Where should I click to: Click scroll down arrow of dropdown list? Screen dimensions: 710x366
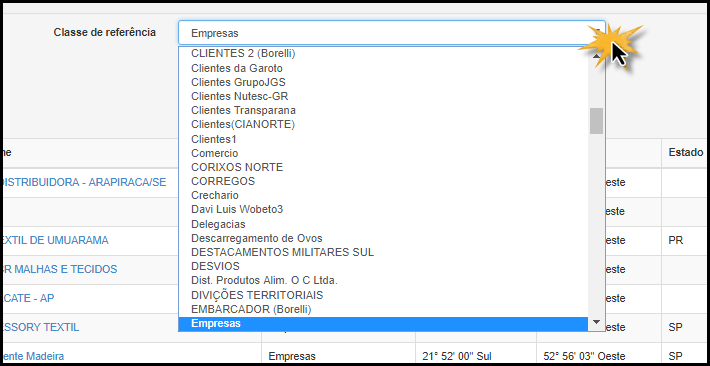point(596,322)
